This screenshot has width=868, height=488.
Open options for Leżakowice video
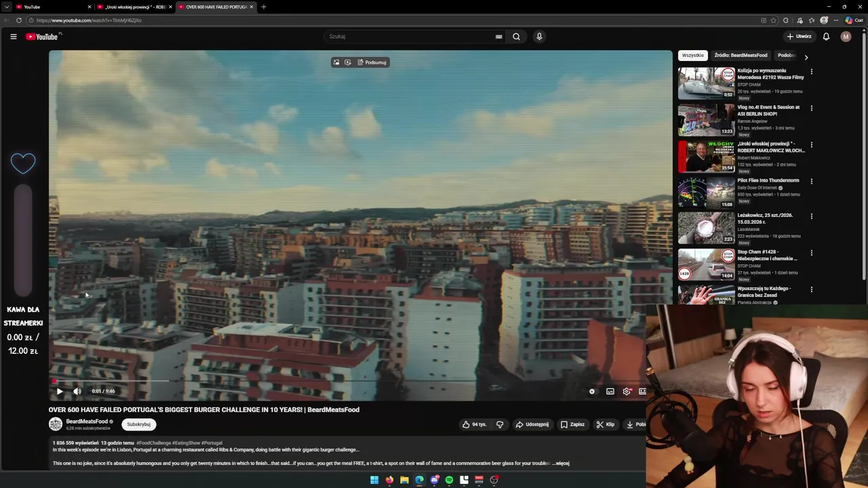(x=812, y=216)
